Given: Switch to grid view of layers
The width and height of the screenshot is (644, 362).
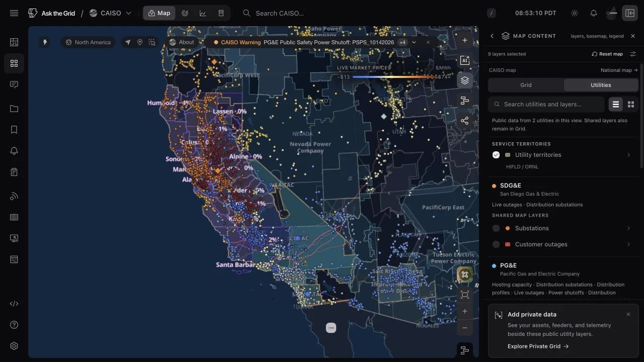Looking at the screenshot, I should click(x=631, y=104).
